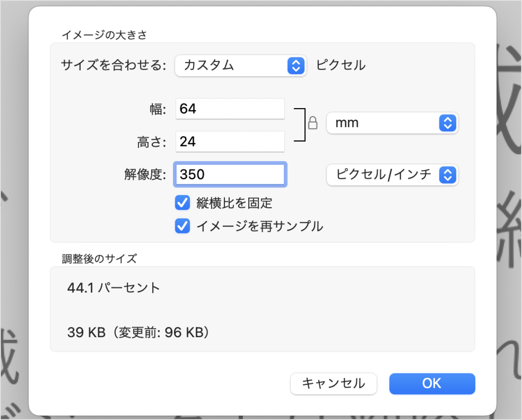This screenshot has height=420, width=522.
Task: Click the 幅: label
Action: tap(158, 110)
